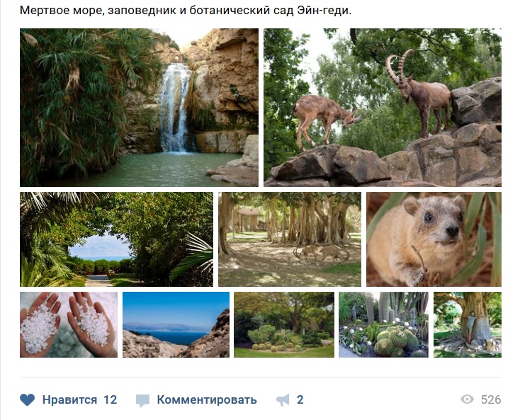Open the garden lawn with cacti photo
The image size is (520, 420).
(284, 324)
